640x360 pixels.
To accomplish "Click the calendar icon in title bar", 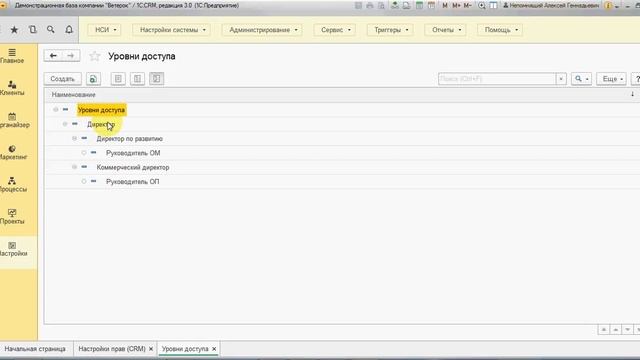I will (431, 6).
